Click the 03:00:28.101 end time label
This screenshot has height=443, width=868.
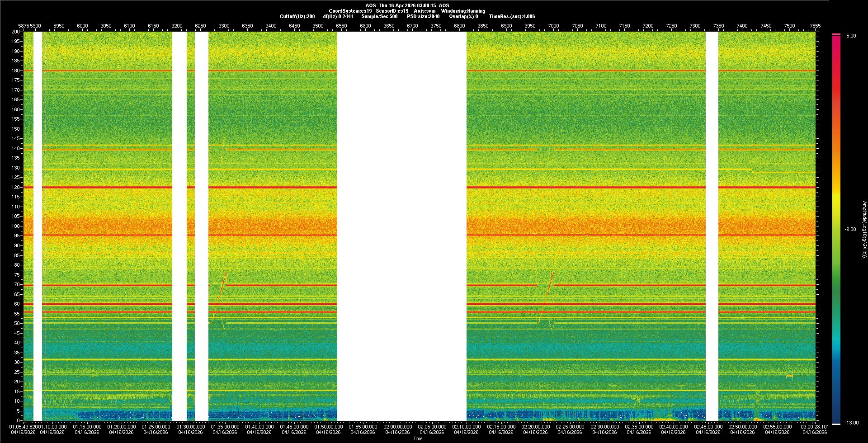pos(815,427)
